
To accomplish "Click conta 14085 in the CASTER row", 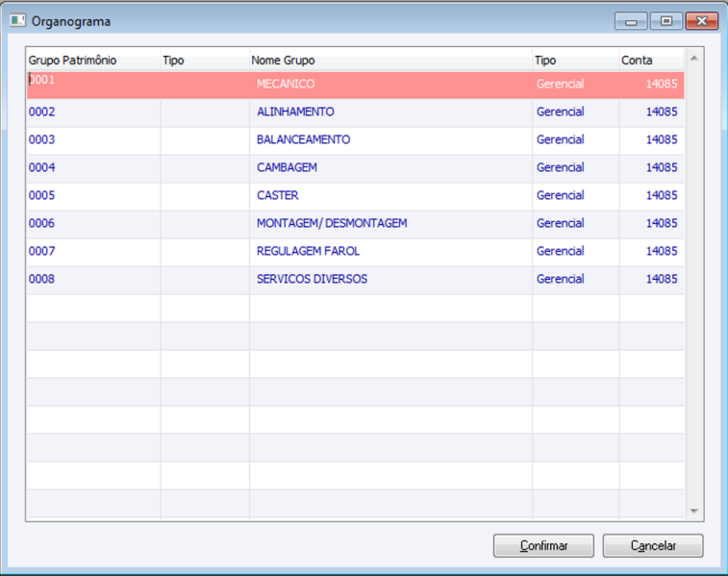I will coord(662,195).
